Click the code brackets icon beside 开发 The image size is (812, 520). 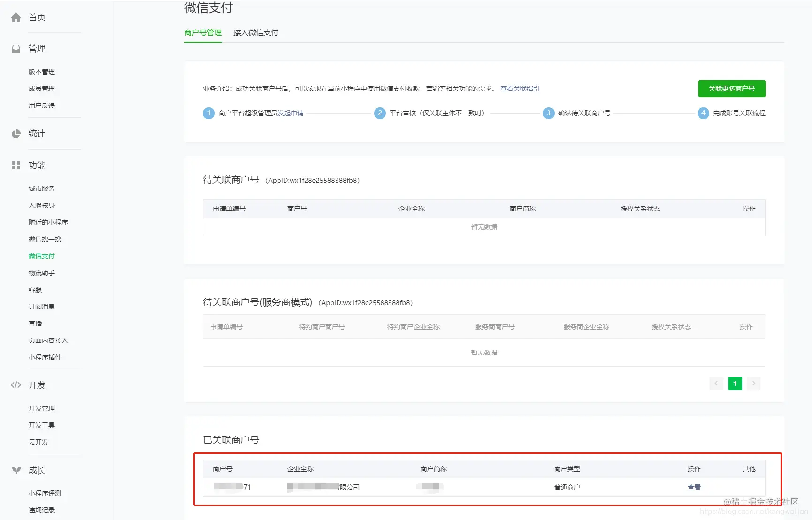click(x=16, y=385)
